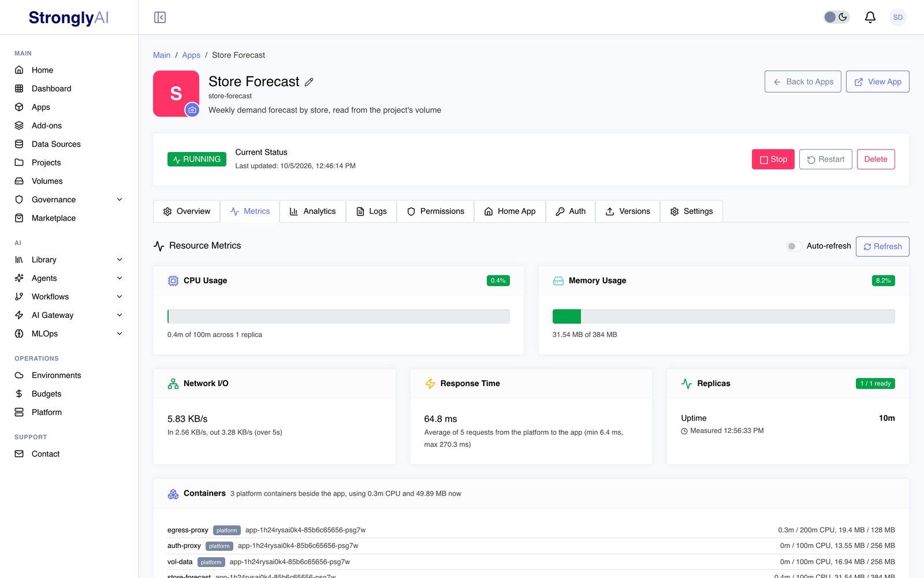Switch to the Overview tab

(x=187, y=212)
